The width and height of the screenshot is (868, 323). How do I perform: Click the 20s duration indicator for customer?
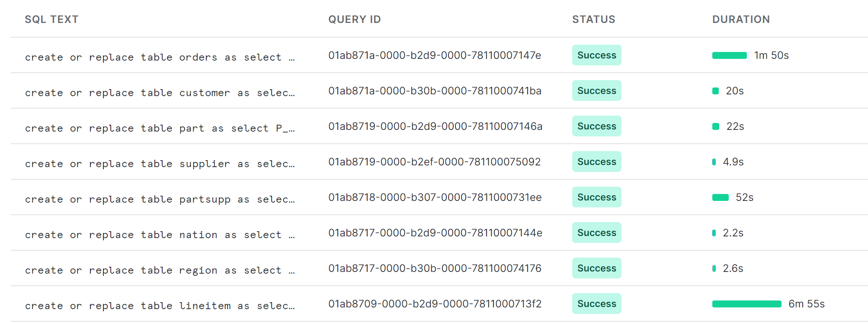[x=716, y=91]
